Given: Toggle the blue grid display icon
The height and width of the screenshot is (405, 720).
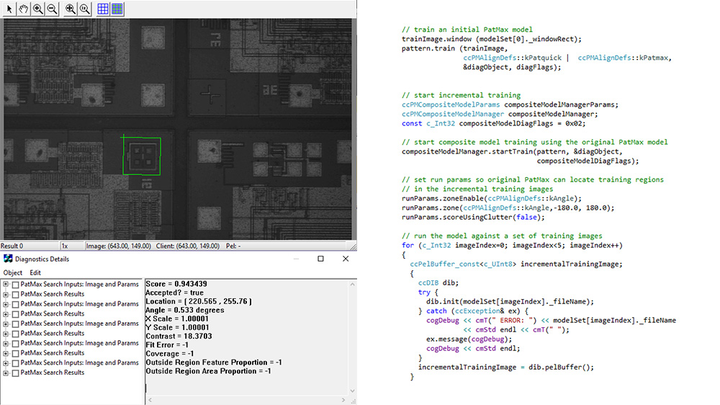Looking at the screenshot, I should tap(103, 8).
